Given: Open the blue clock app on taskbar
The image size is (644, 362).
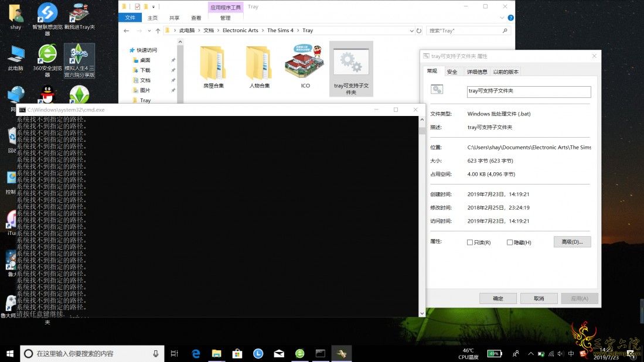Looking at the screenshot, I should [x=258, y=353].
